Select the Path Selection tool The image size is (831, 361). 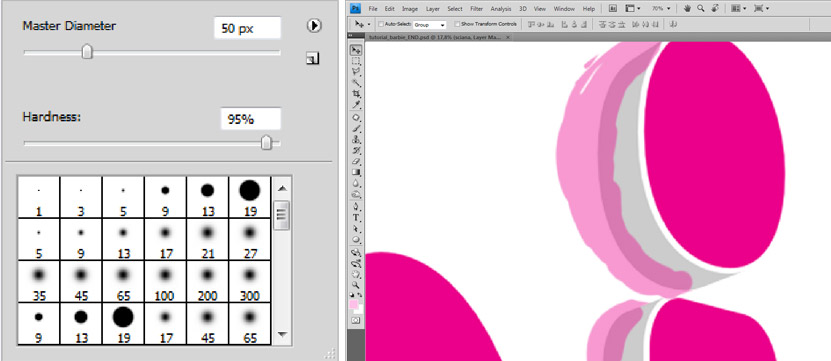356,229
